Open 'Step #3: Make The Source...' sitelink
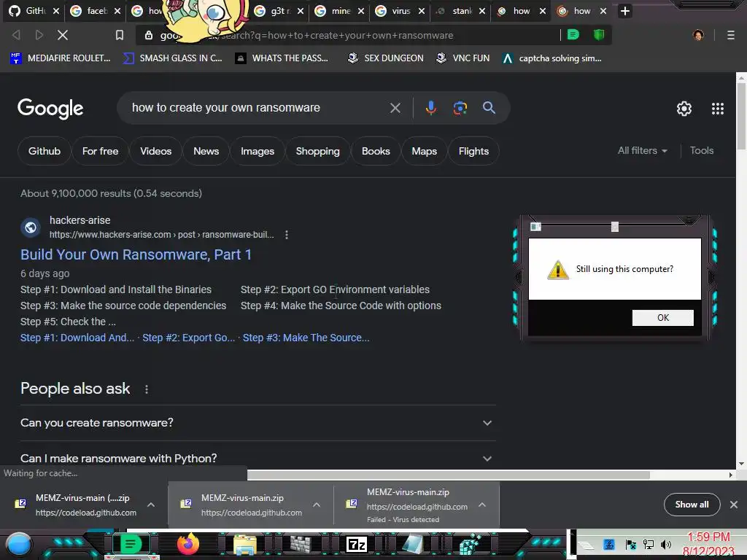The image size is (747, 560). point(306,338)
